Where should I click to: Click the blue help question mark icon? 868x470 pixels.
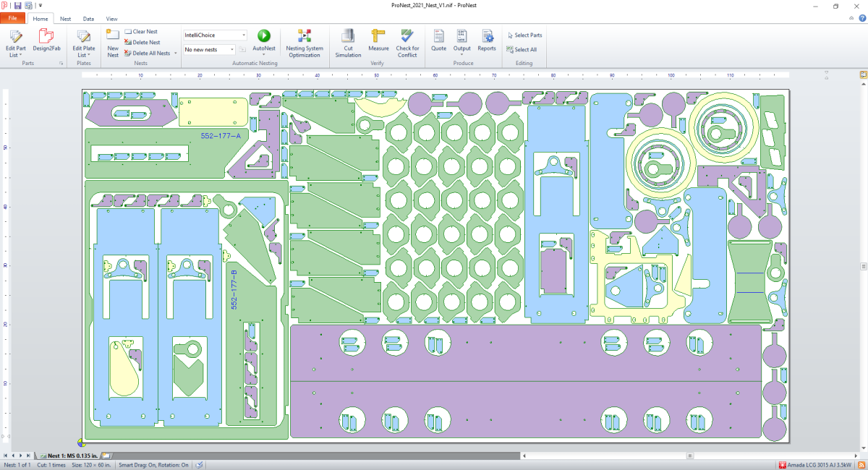tap(861, 19)
